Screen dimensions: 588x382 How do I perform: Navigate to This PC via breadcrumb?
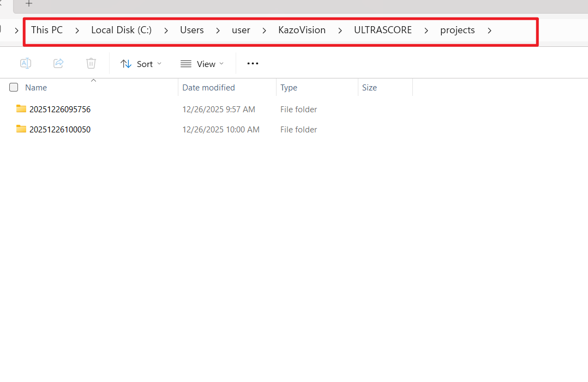pyautogui.click(x=46, y=30)
